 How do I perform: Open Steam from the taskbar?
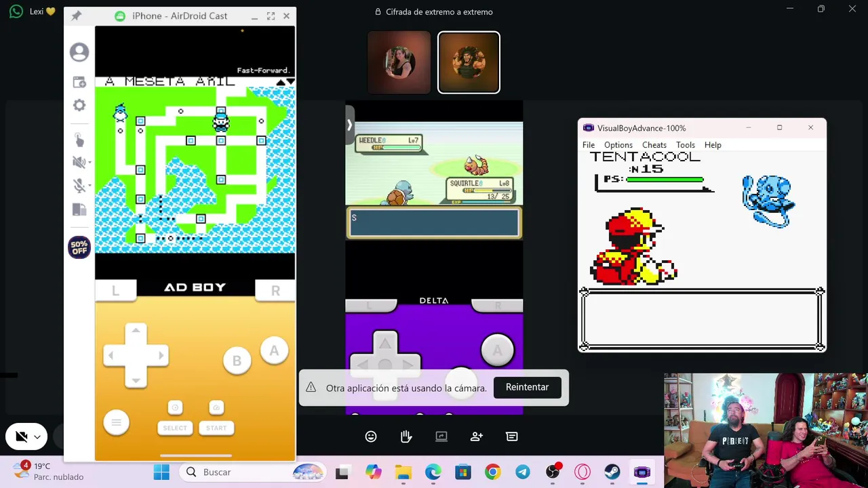point(612,472)
